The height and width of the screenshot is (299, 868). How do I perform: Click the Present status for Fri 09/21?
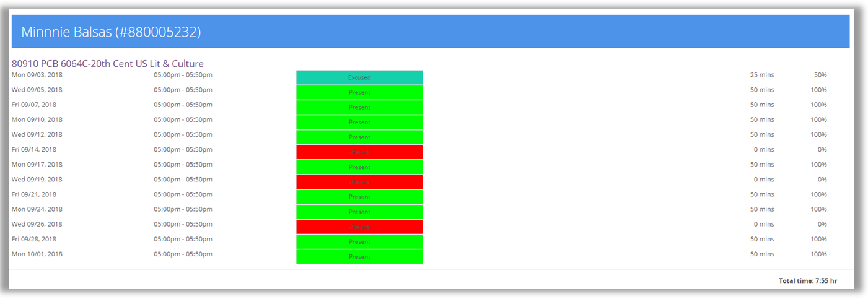(x=359, y=197)
